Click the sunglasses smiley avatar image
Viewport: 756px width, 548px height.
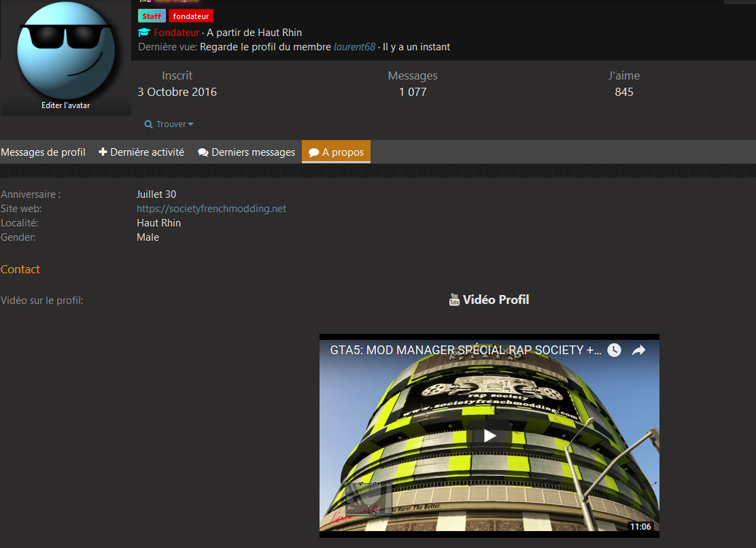tap(65, 50)
